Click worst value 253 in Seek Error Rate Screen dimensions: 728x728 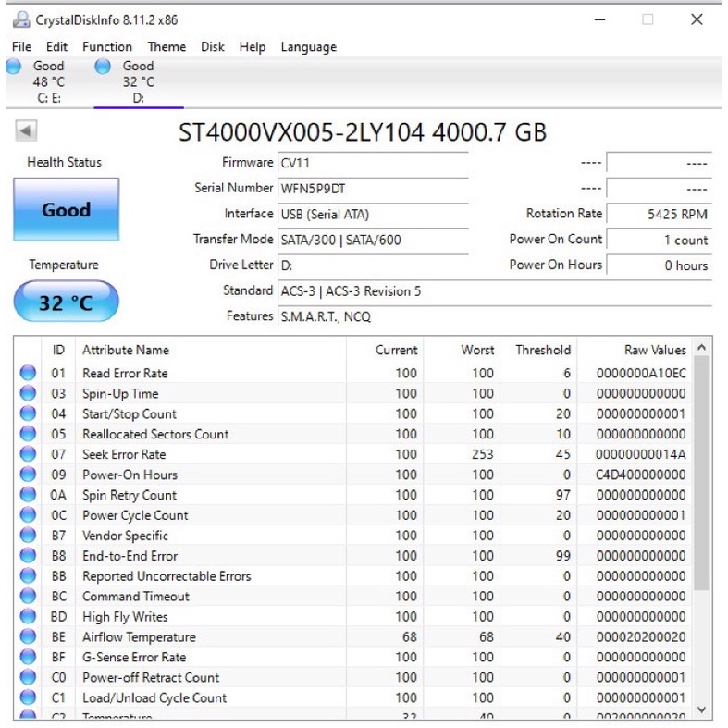tap(483, 454)
